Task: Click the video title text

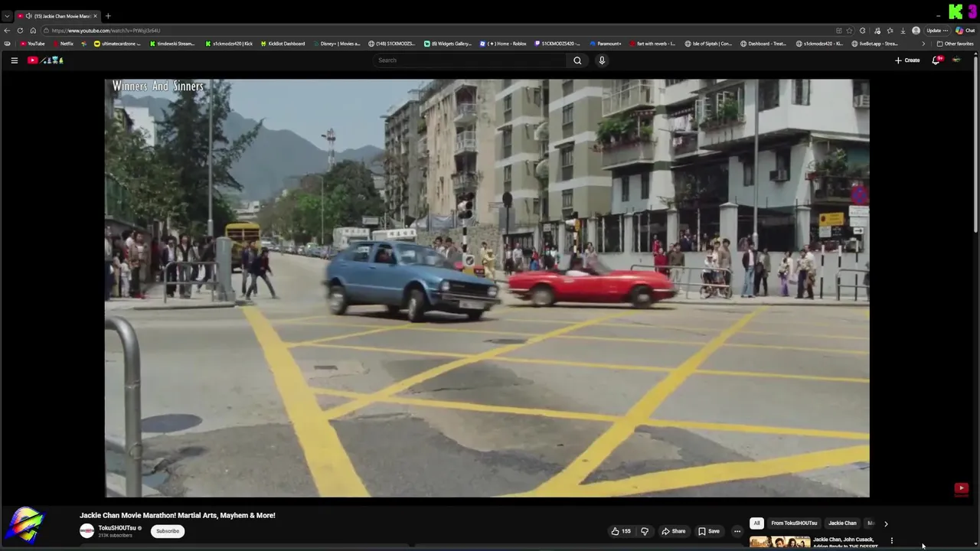Action: (x=178, y=516)
